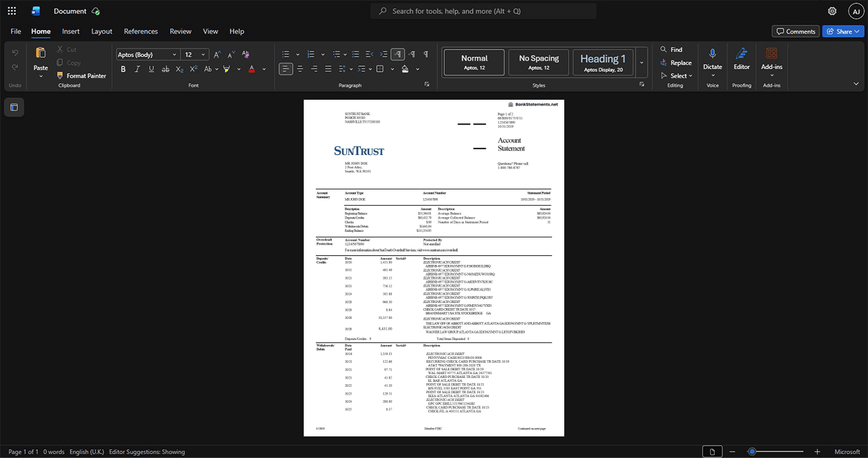Viewport: 868px width, 458px height.
Task: Click the Comments button
Action: (796, 31)
